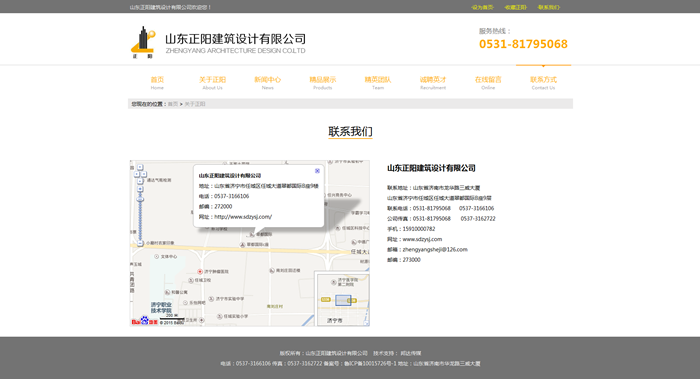Image resolution: width=700 pixels, height=379 pixels.
Task: Pan the map down with arrow button
Action: click(140, 181)
